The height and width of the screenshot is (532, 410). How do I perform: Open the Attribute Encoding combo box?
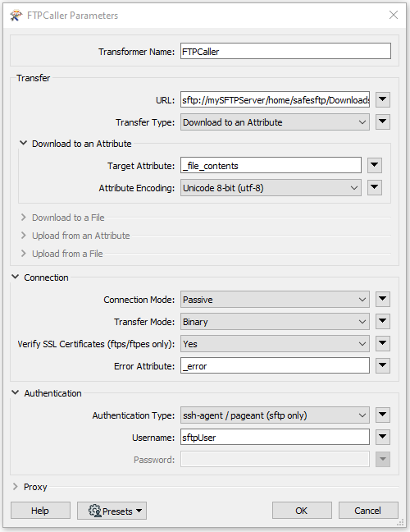pos(271,188)
